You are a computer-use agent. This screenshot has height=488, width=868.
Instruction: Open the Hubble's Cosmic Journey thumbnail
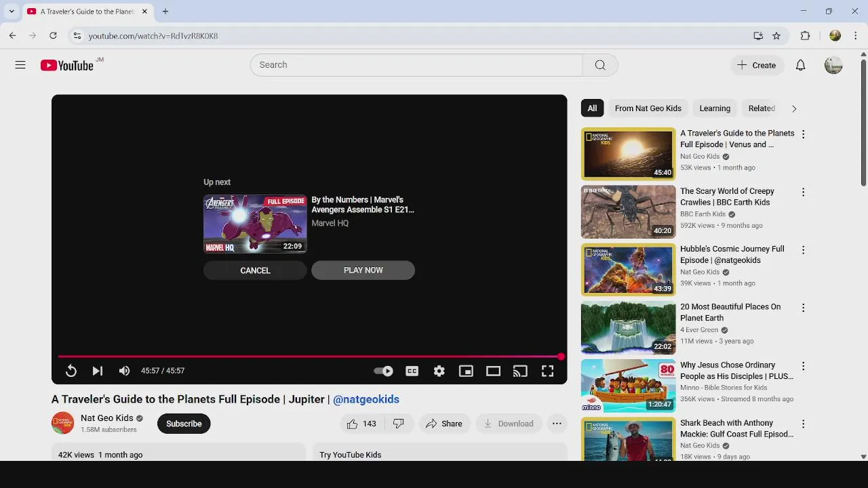coord(628,270)
